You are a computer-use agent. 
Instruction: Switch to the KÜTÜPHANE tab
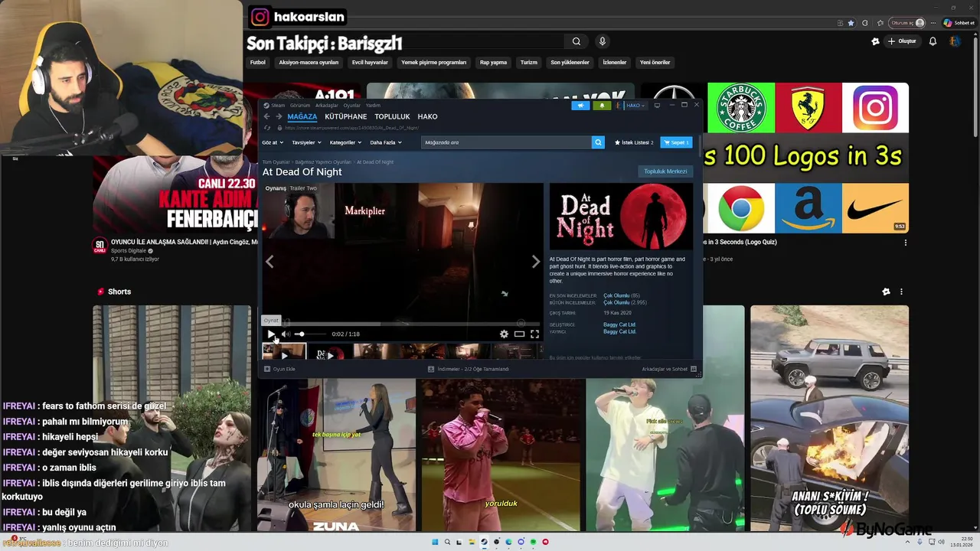click(346, 116)
